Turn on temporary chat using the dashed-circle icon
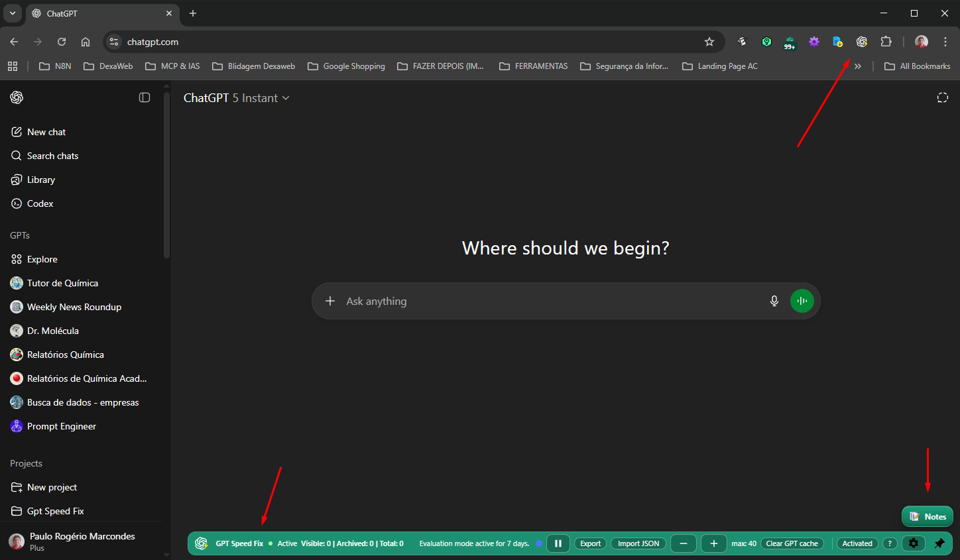 point(942,98)
